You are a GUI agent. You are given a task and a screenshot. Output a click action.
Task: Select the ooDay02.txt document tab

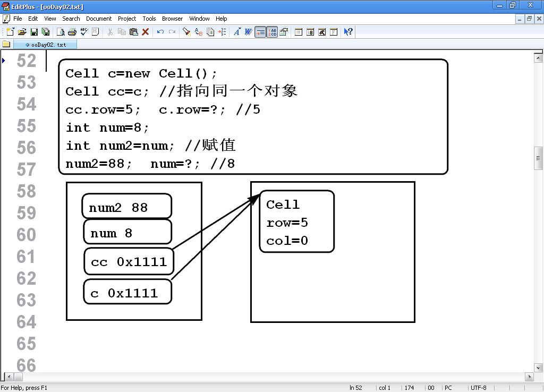point(46,45)
